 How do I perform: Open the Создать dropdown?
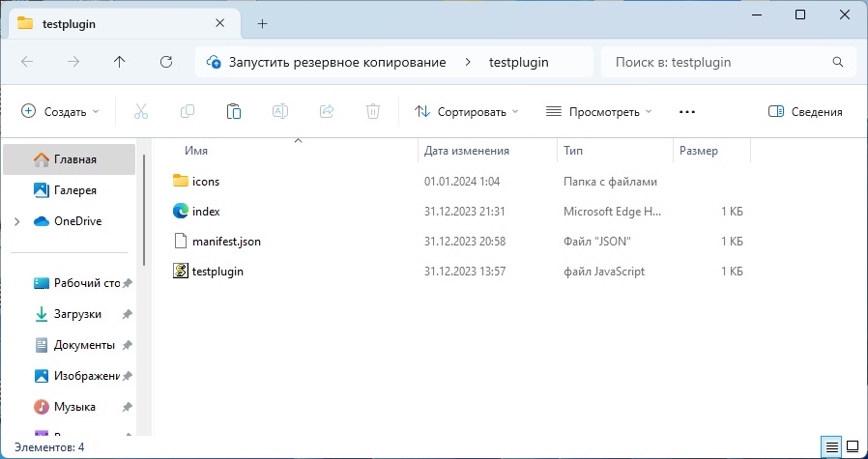[x=60, y=112]
